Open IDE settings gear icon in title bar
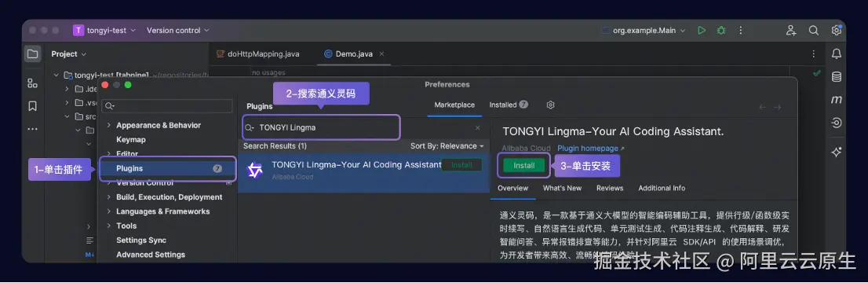This screenshot has height=283, width=868. (x=836, y=31)
